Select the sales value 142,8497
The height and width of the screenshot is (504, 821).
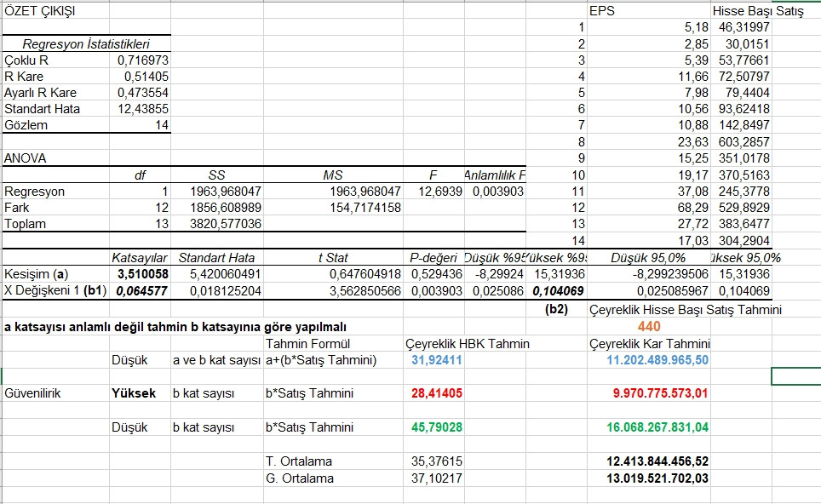coord(744,125)
